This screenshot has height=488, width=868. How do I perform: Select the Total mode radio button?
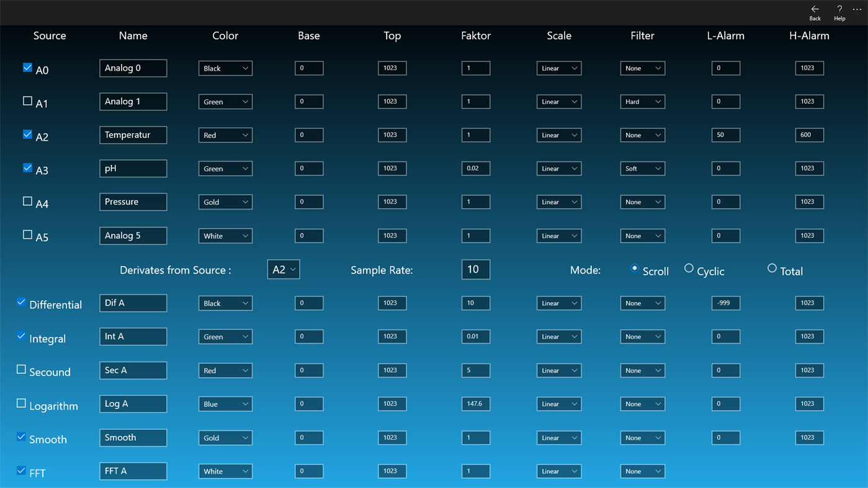click(x=772, y=268)
